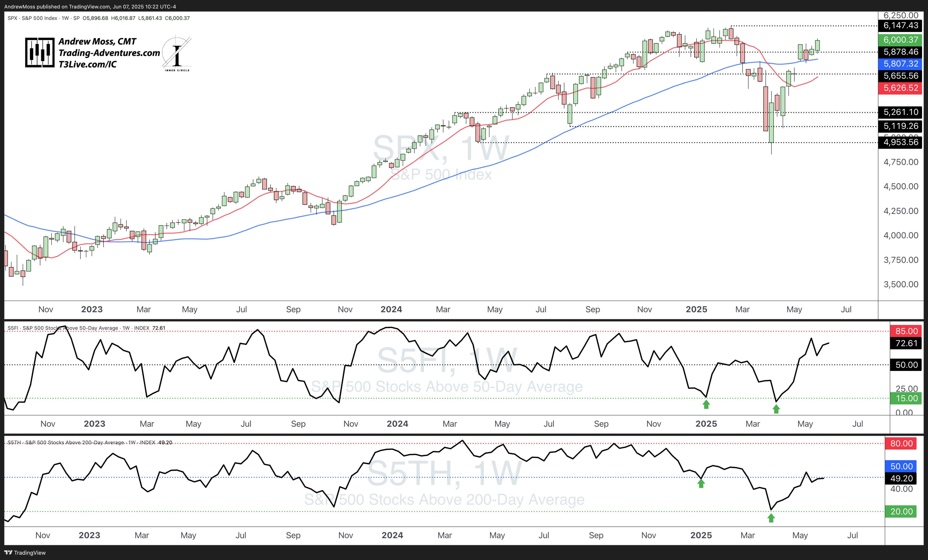Click the 49.20 current value label in S5TH pane
The image size is (928, 560).
coord(901,478)
